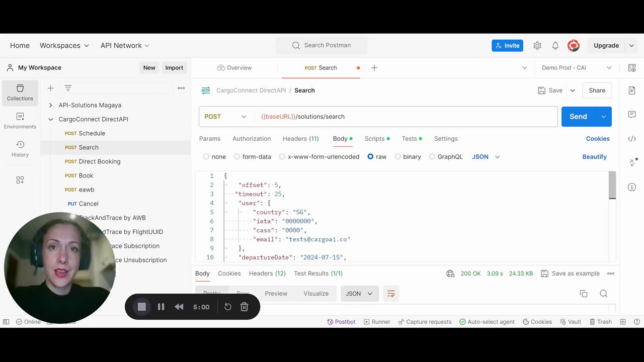
Task: Add a new request tab with plus icon
Action: coord(374,68)
